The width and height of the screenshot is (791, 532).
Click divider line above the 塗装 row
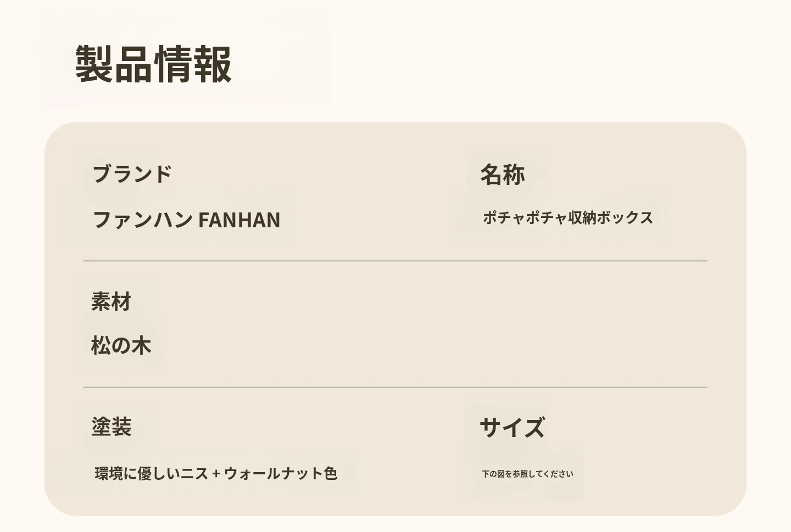click(395, 388)
